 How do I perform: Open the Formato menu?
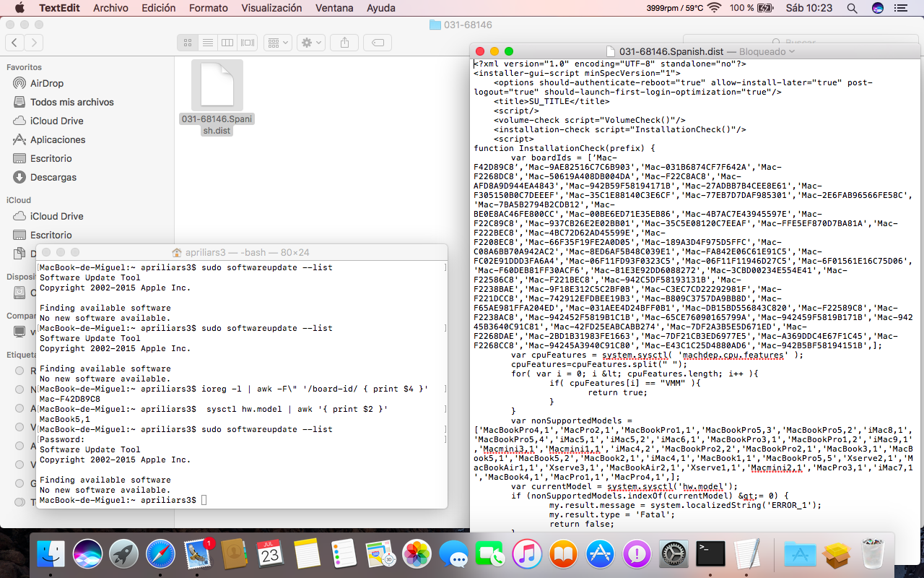click(208, 8)
